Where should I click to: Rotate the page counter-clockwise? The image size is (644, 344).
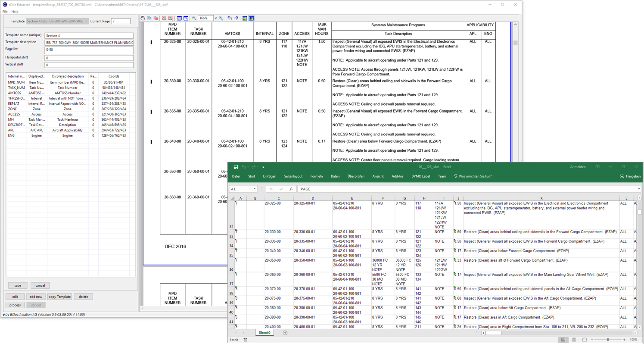230,19
